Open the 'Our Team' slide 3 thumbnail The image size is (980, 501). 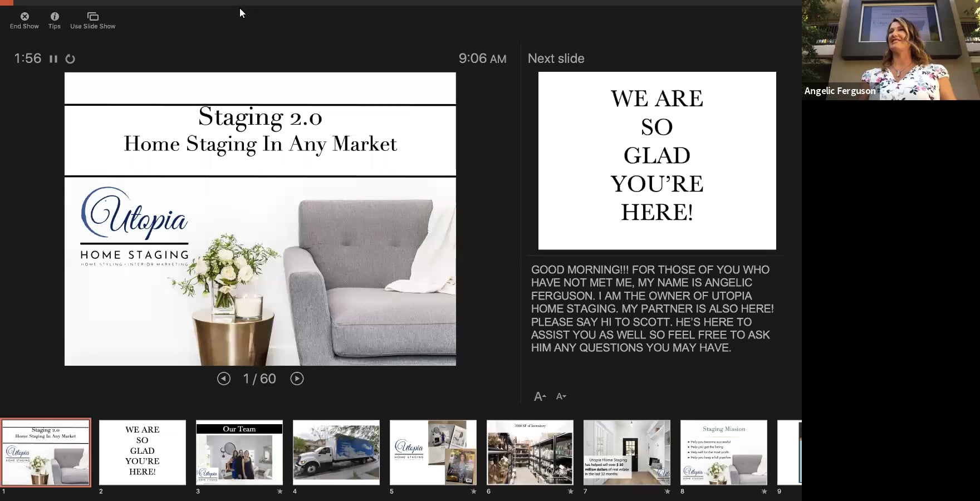coord(239,453)
